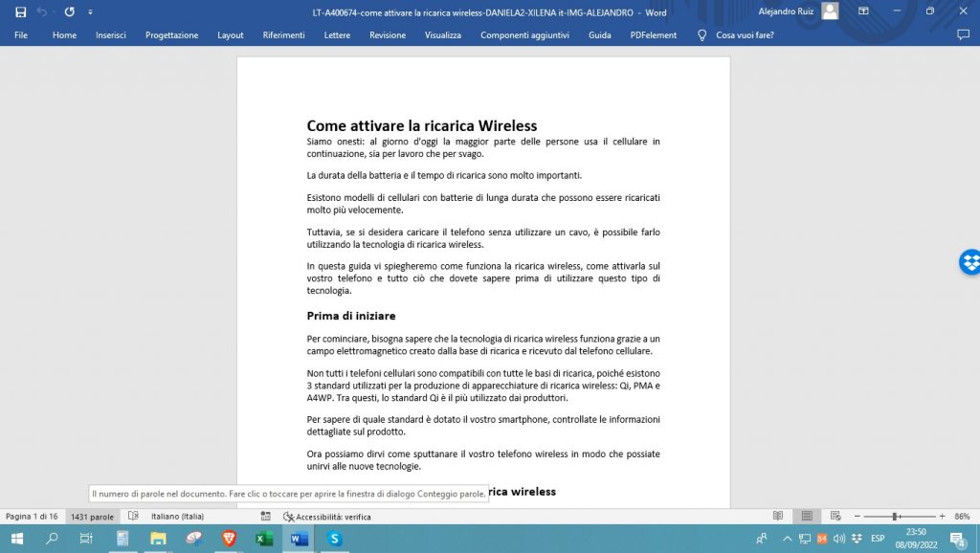Click Pagina 1 di 16 page indicator
980x553 pixels.
pyautogui.click(x=33, y=516)
